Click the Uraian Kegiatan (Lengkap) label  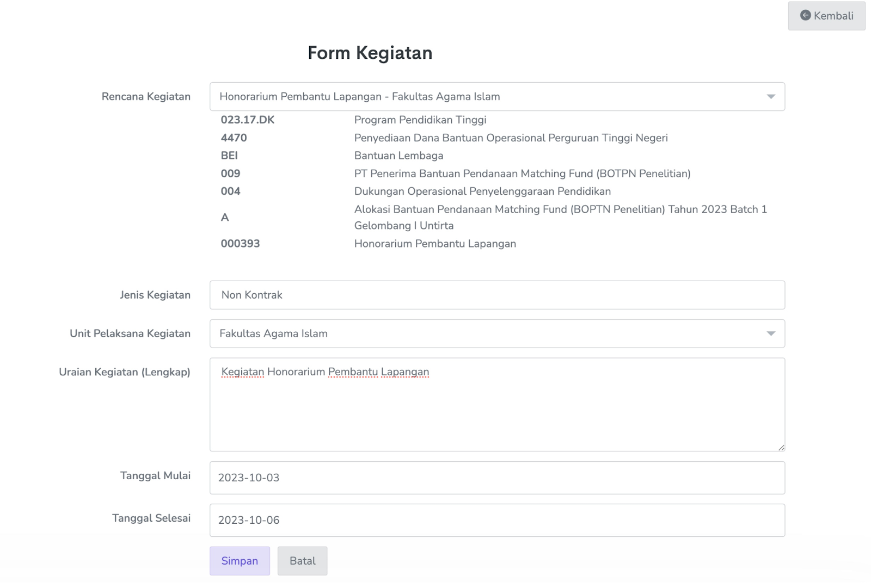coord(125,372)
